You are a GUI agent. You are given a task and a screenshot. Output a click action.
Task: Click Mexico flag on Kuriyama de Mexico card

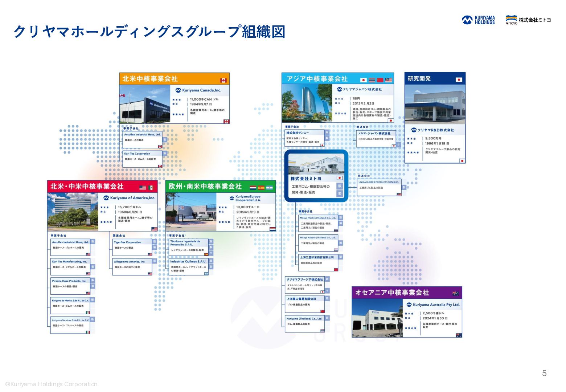tap(88, 313)
